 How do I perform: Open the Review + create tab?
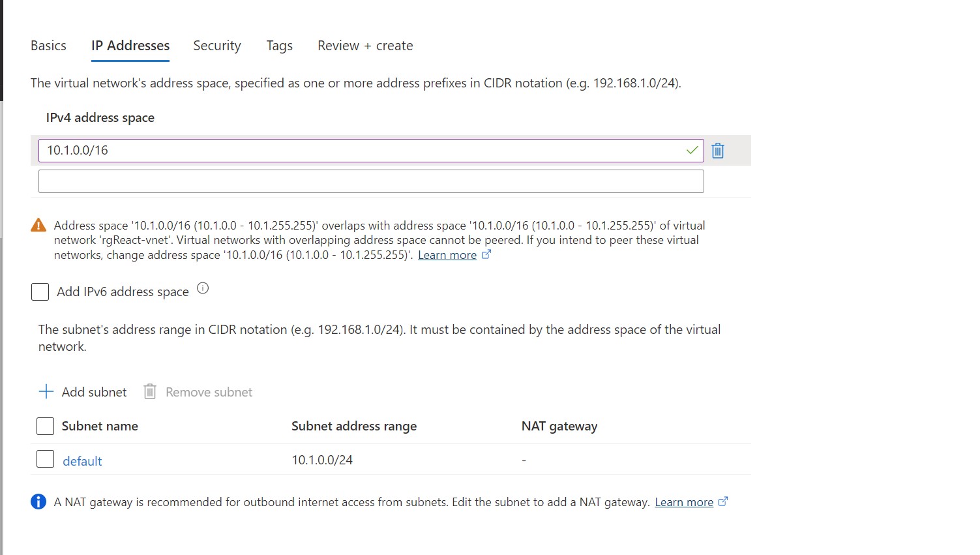click(365, 46)
